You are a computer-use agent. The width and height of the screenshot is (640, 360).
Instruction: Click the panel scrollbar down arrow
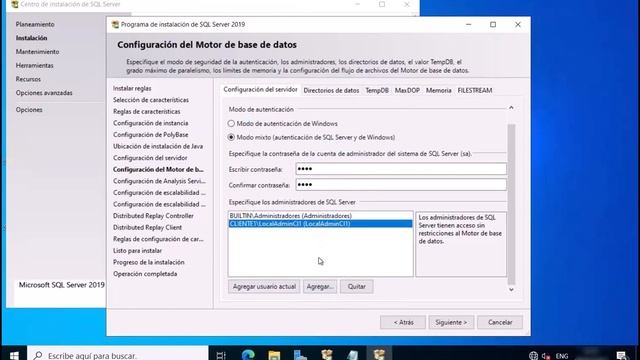pos(511,289)
